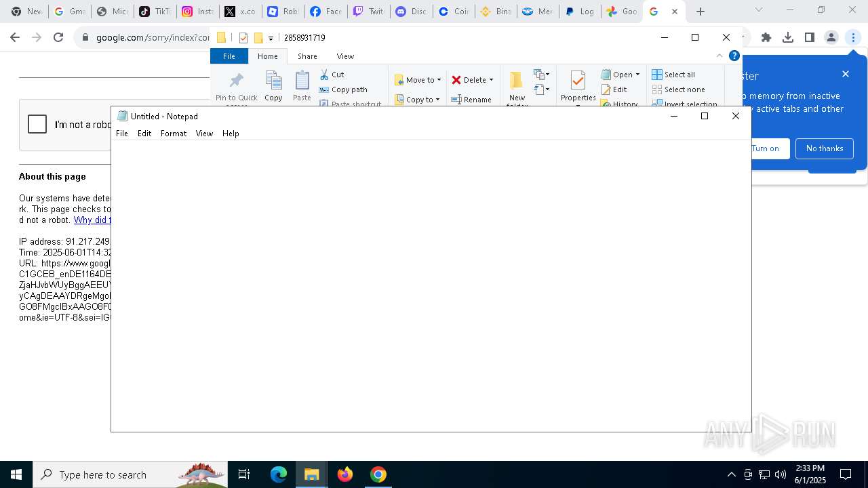Click the Cut scissors in Explorer ribbon
The image size is (868, 488).
tap(324, 75)
